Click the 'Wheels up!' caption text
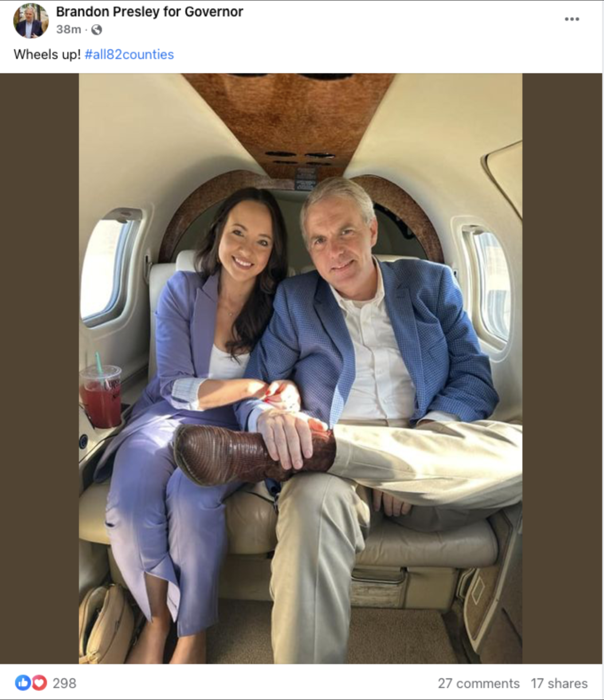The width and height of the screenshot is (604, 700). 47,54
